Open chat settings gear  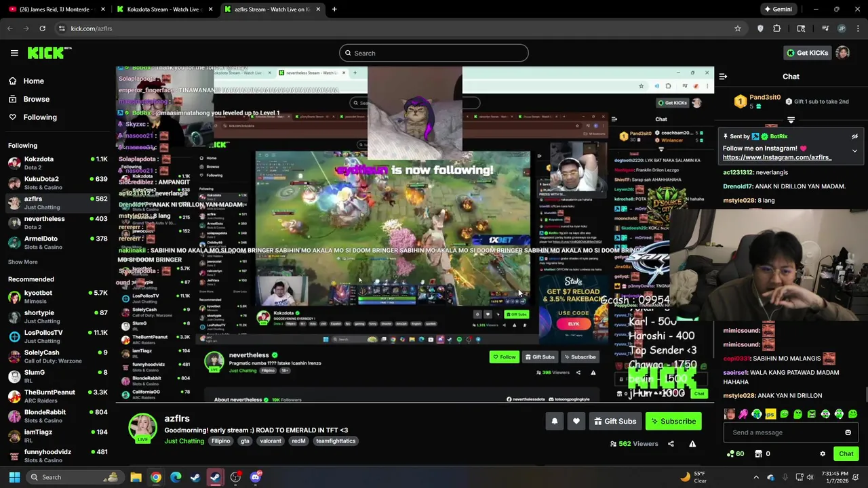[823, 454]
